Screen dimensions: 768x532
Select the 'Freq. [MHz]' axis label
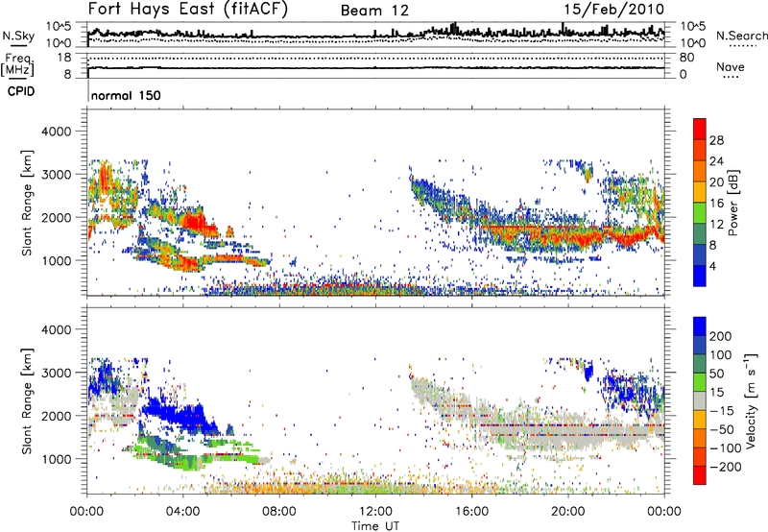17,64
